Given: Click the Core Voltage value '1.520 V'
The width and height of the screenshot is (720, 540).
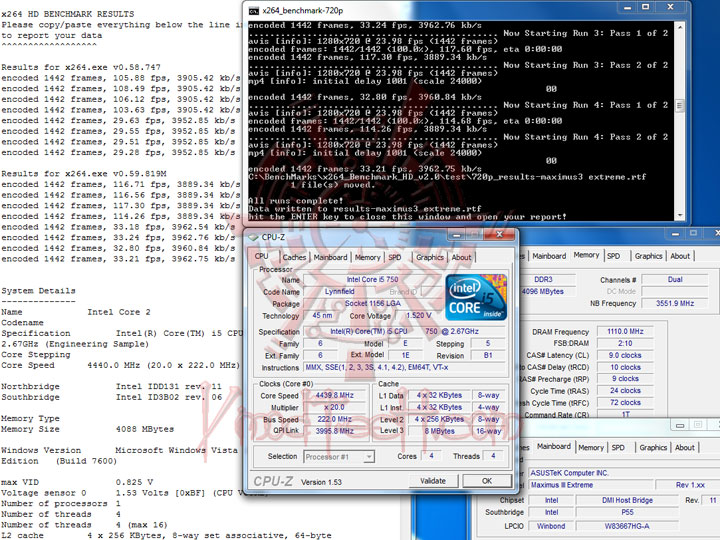Looking at the screenshot, I should pyautogui.click(x=418, y=316).
